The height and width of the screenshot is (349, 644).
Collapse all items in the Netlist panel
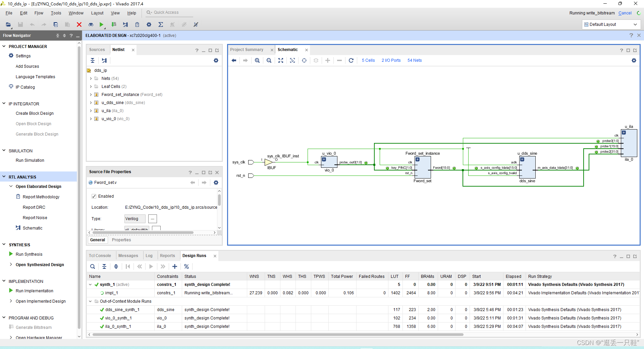tap(93, 60)
